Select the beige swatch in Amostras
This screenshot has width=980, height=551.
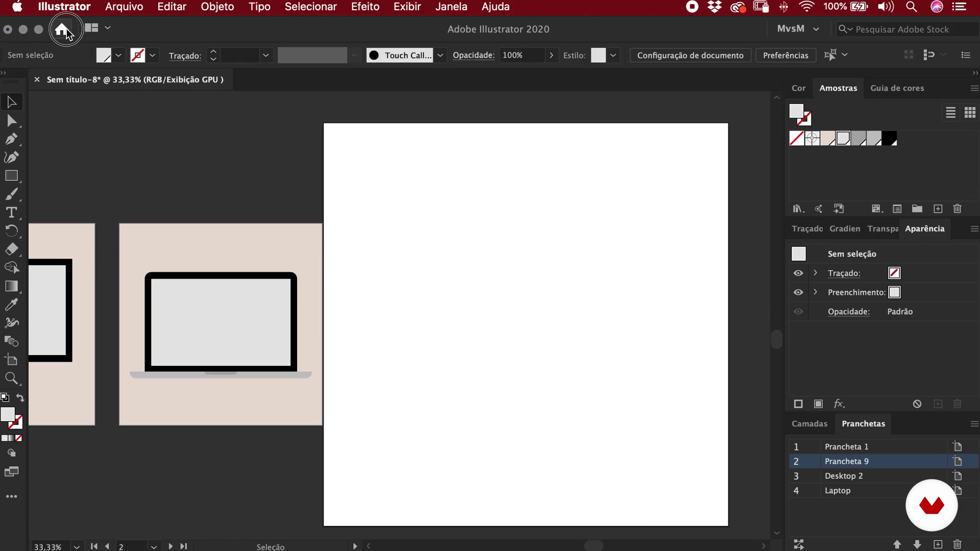click(827, 138)
